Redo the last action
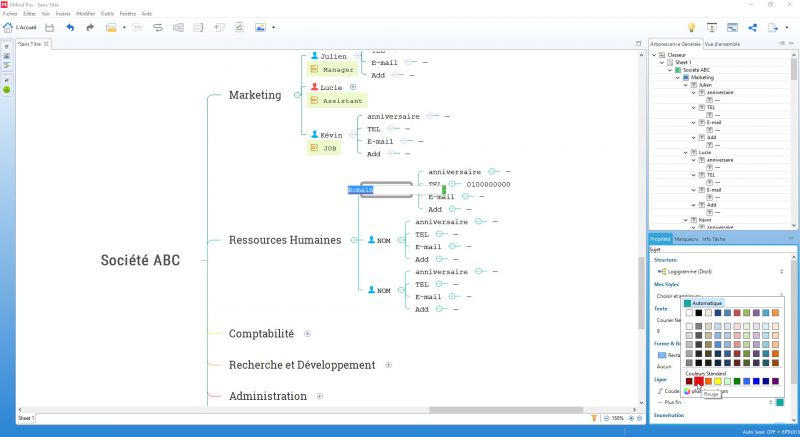Image resolution: width=800 pixels, height=437 pixels. pos(90,28)
